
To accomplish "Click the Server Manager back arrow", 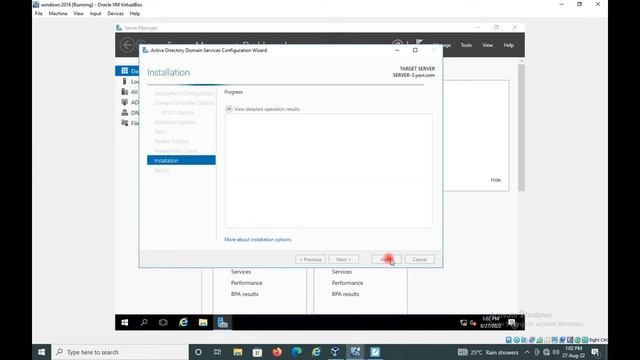I will (127, 45).
